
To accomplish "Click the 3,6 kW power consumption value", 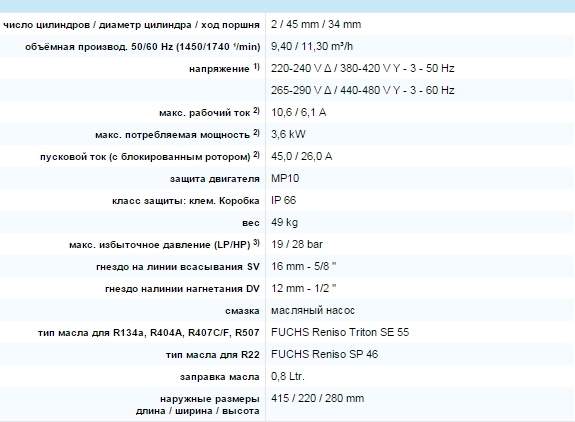I will pyautogui.click(x=288, y=135).
